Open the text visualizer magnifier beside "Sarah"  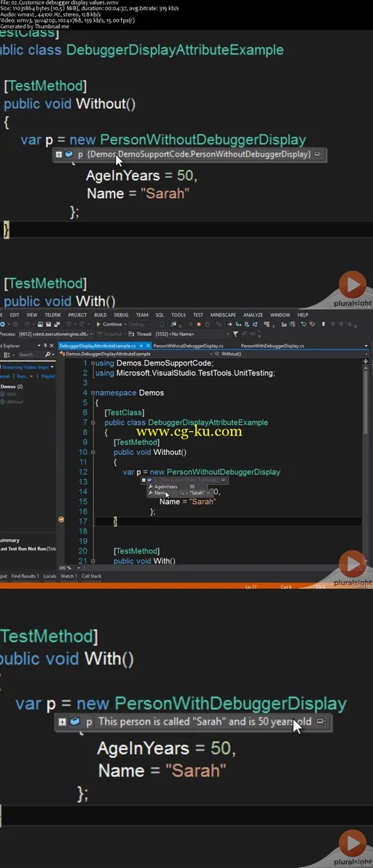click(181, 493)
